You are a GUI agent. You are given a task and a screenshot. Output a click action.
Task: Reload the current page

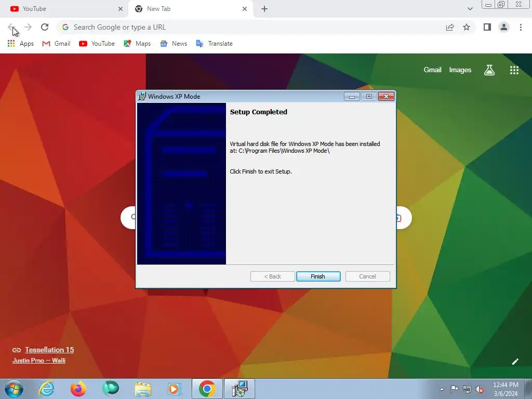pyautogui.click(x=45, y=27)
